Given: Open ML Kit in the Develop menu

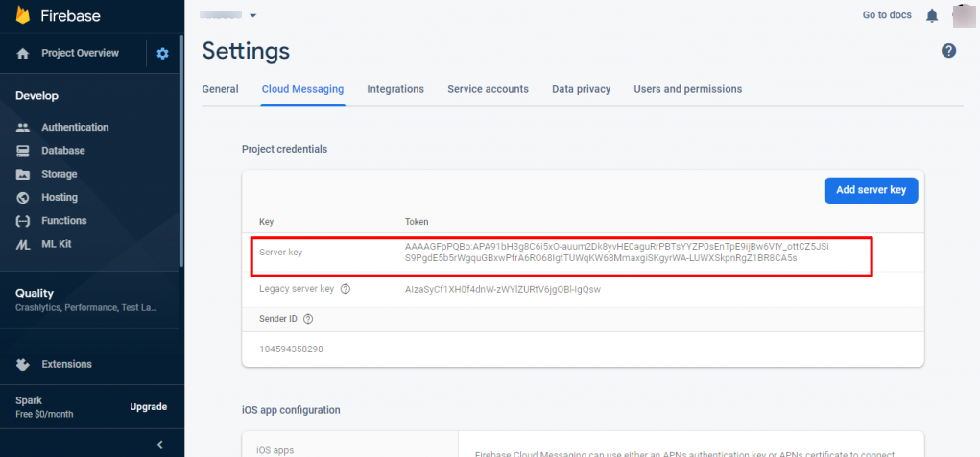Looking at the screenshot, I should coord(57,244).
